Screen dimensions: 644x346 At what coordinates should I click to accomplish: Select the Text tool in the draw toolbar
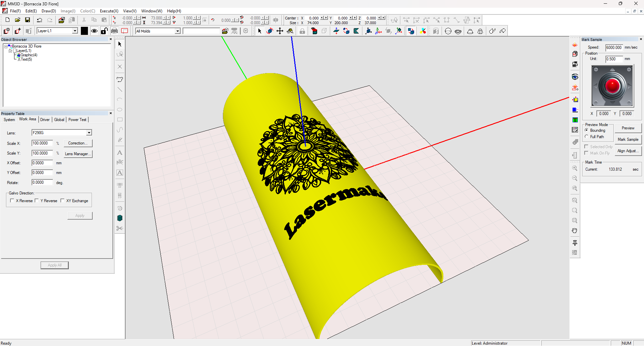(120, 153)
